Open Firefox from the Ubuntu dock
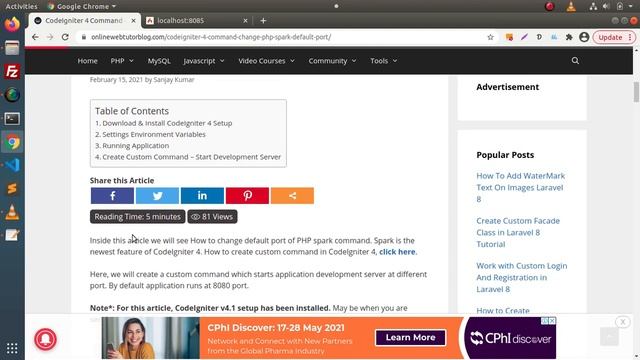 pos(12,24)
